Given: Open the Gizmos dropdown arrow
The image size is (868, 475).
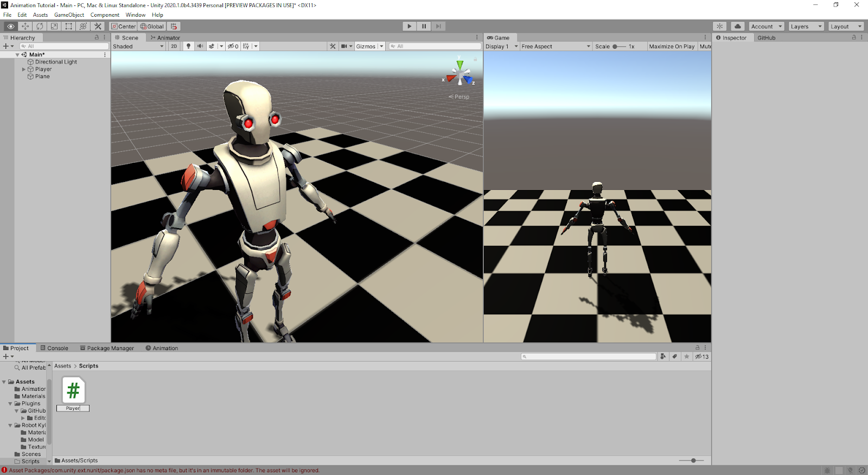Looking at the screenshot, I should click(381, 46).
